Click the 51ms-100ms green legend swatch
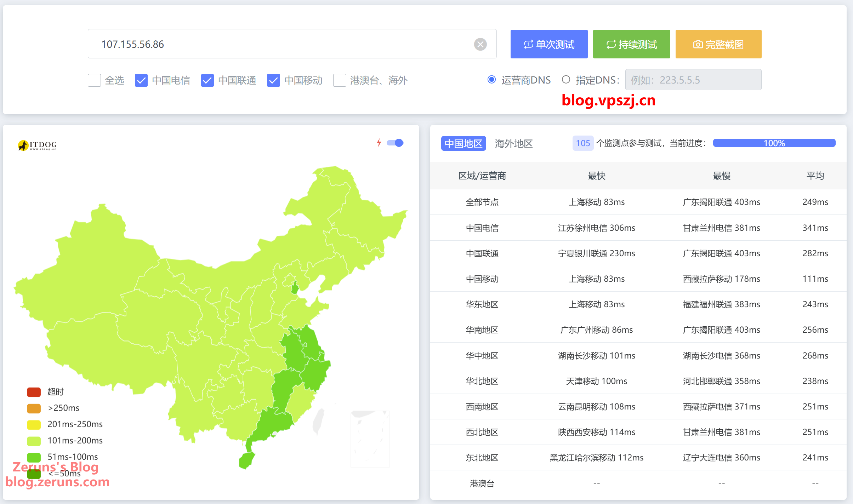 point(34,457)
